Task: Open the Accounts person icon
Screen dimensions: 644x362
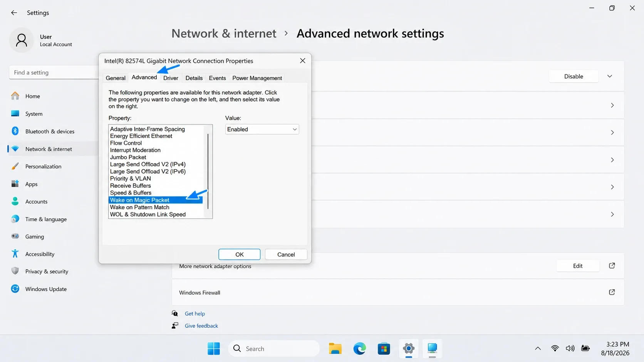Action: pyautogui.click(x=15, y=201)
